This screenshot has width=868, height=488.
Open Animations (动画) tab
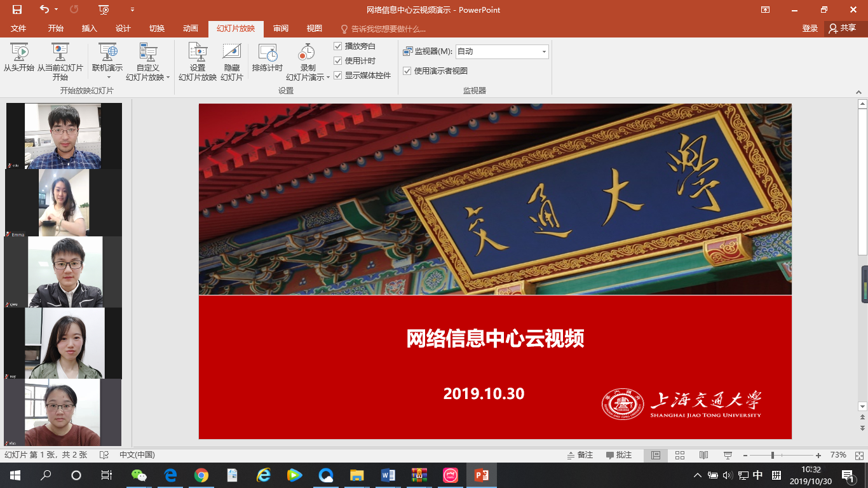191,29
